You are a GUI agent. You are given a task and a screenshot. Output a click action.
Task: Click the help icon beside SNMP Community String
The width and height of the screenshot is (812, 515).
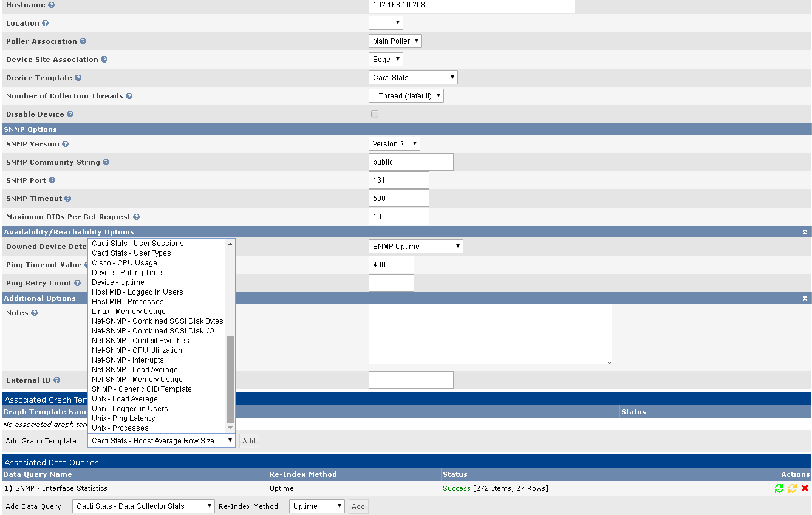point(106,162)
